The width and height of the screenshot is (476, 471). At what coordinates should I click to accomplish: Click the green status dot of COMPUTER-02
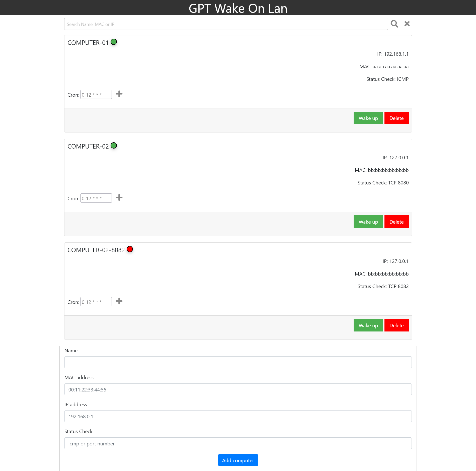pyautogui.click(x=114, y=146)
